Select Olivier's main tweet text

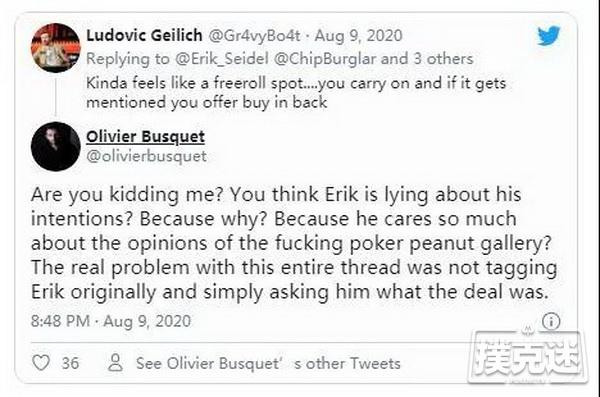[294, 243]
